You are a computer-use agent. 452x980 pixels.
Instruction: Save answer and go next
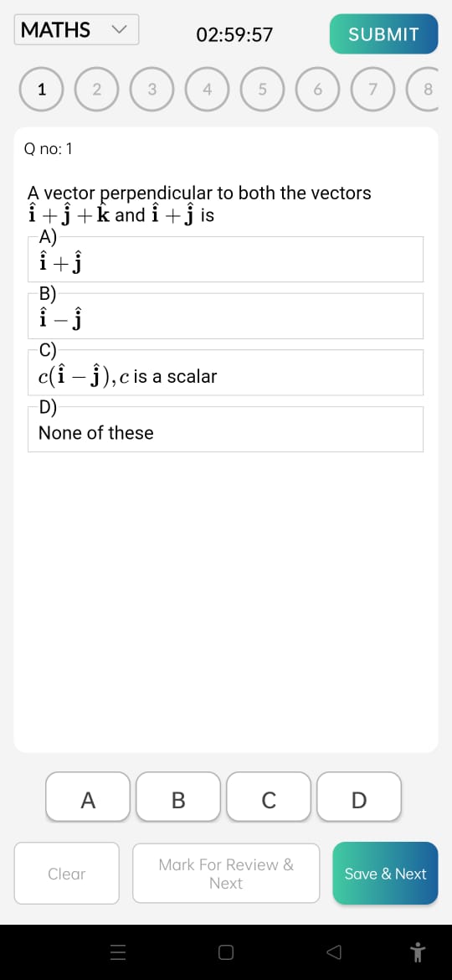(385, 873)
